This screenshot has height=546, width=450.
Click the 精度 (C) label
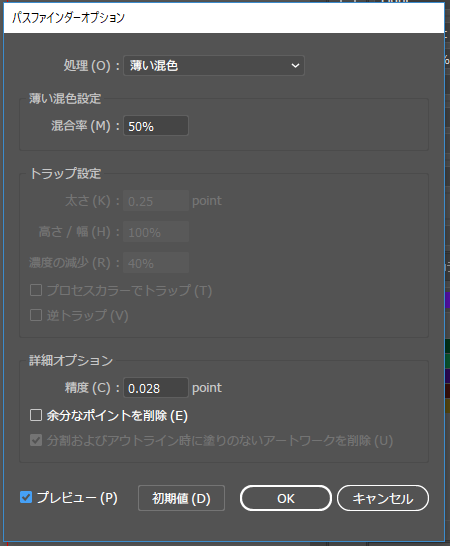87,388
